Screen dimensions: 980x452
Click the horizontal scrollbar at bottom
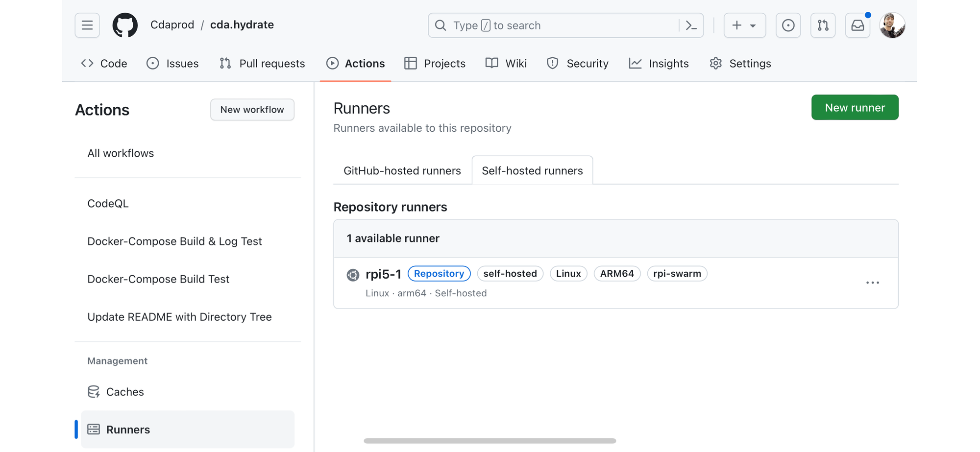[490, 441]
